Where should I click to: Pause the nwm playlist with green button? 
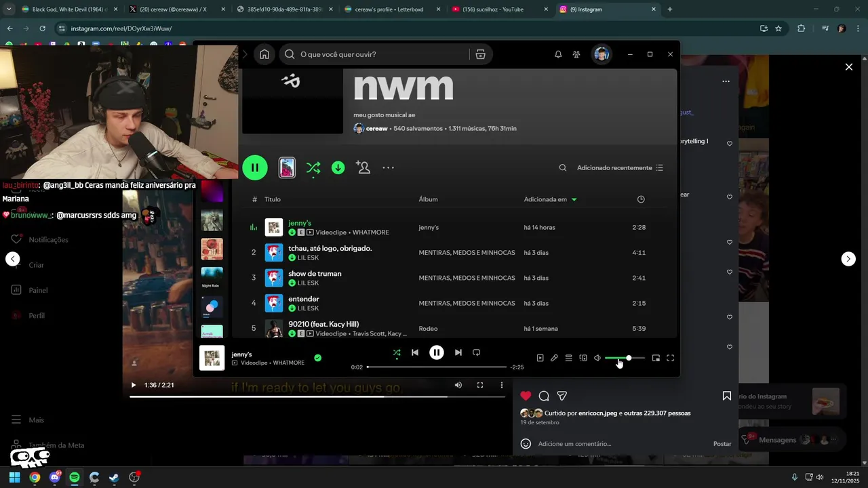click(x=255, y=167)
